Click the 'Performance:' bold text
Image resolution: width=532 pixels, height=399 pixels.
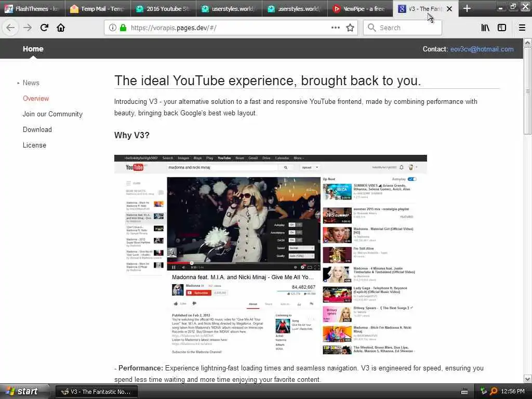pyautogui.click(x=141, y=368)
